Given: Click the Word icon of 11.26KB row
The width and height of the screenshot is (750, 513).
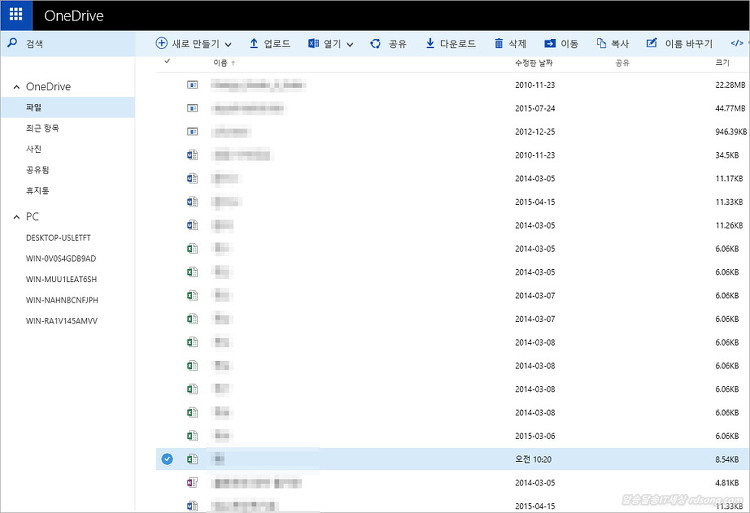Looking at the screenshot, I should (x=192, y=225).
